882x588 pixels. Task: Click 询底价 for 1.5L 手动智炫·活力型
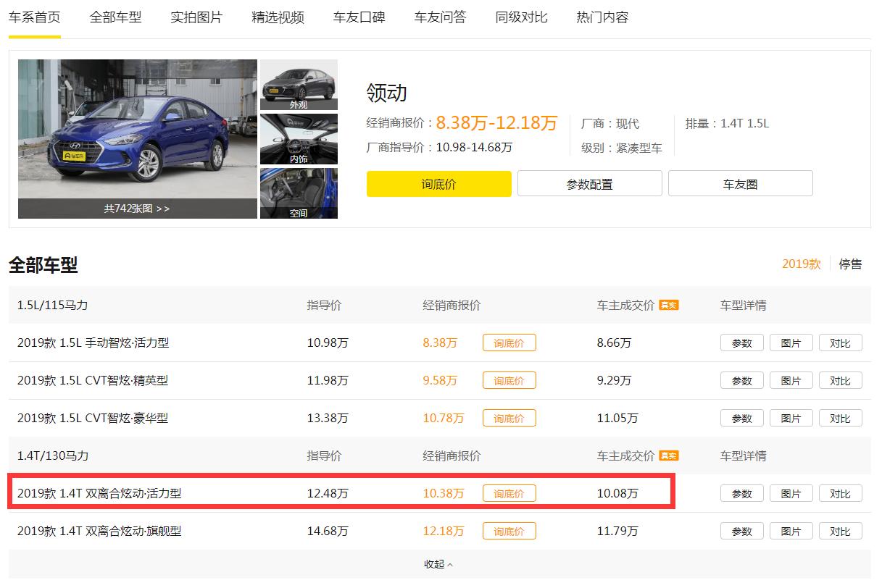509,343
